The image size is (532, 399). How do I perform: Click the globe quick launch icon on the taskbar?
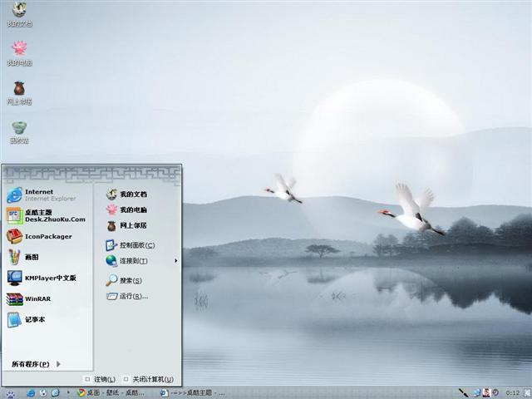pos(43,393)
